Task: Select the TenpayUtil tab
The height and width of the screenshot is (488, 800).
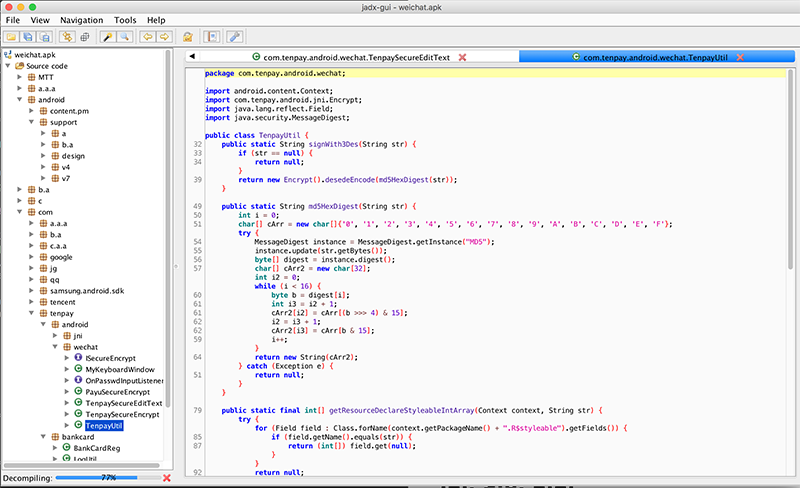Action: [x=656, y=57]
